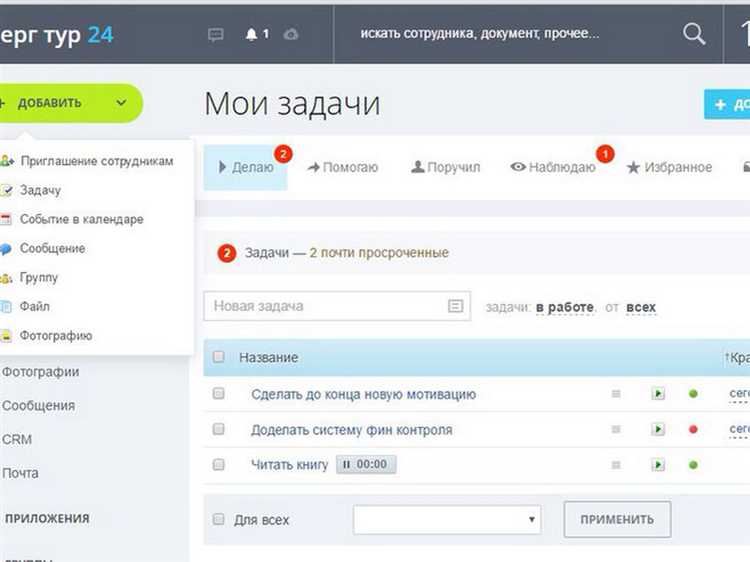This screenshot has height=562, width=750.
Task: Open Почта in the left sidebar
Action: coord(20,474)
